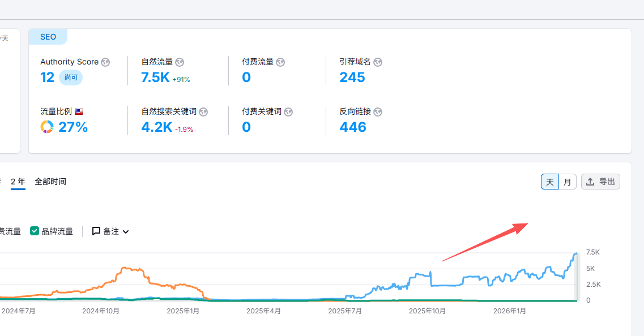644x336 pixels.
Task: Click globe icon next to Authority Score
Action: 105,62
